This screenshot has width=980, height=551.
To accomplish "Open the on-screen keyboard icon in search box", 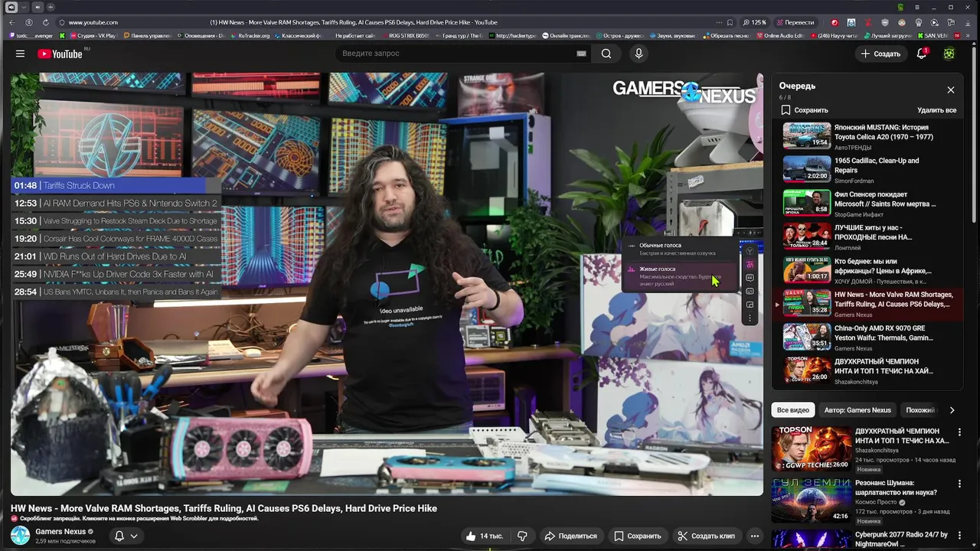I will [581, 54].
